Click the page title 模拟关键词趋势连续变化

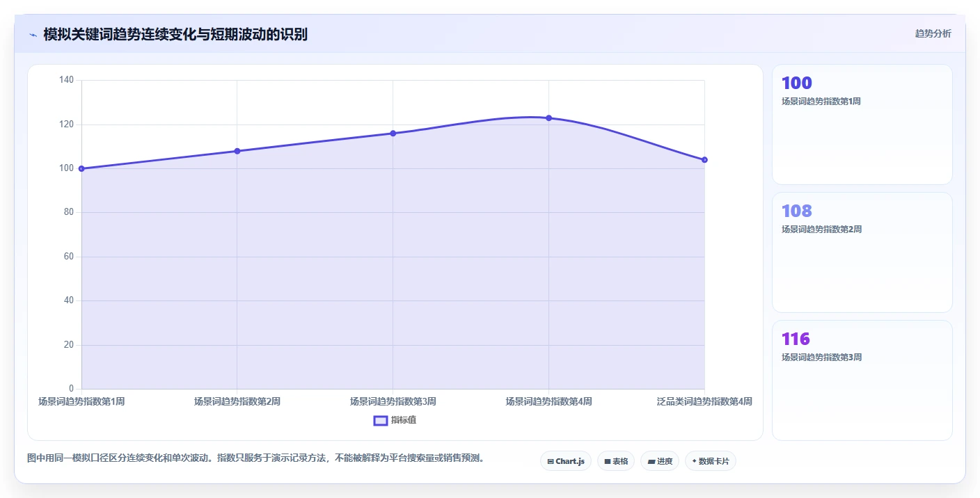175,34
